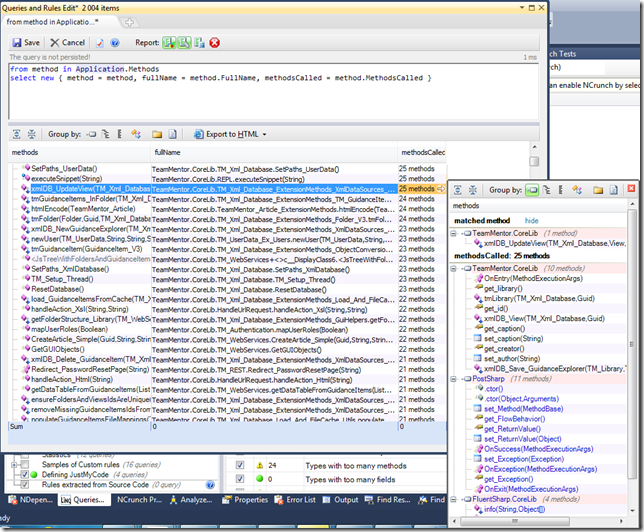Viewport: 644px width, 532px height.
Task: Cancel the query edit
Action: click(x=68, y=43)
